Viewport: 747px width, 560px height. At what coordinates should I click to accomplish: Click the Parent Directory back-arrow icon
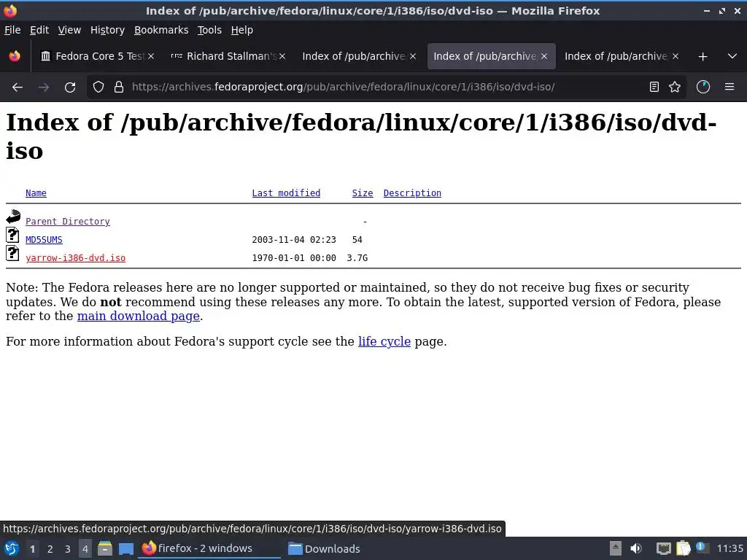(13, 217)
